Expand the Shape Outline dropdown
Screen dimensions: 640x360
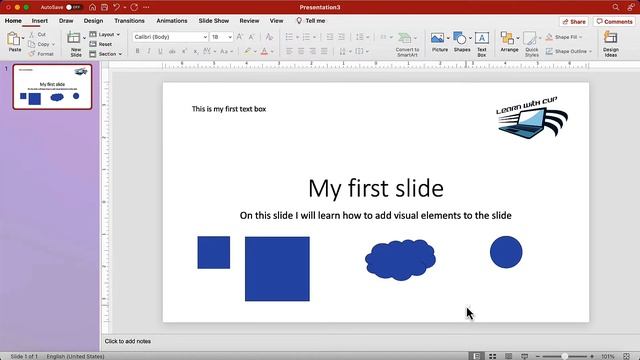(x=590, y=51)
